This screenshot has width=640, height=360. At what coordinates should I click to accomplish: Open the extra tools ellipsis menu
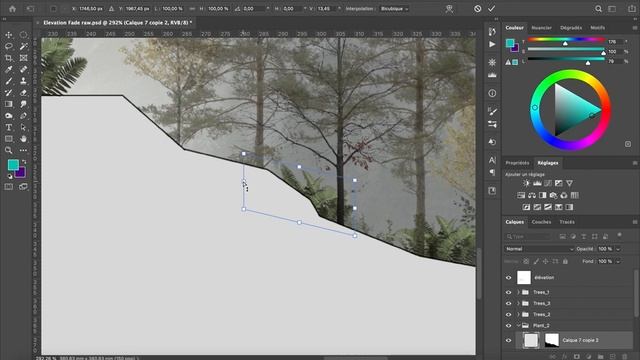click(x=23, y=150)
